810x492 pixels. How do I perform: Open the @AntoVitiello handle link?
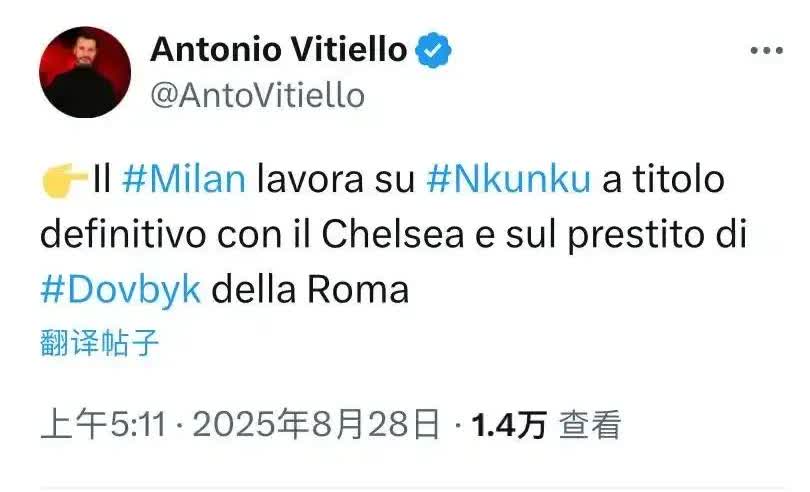coord(257,96)
